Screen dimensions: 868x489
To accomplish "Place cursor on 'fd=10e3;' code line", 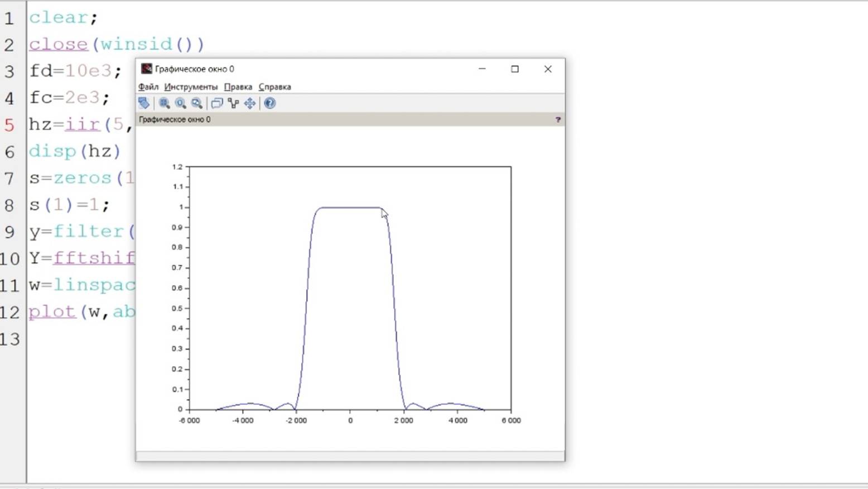I will [75, 71].
